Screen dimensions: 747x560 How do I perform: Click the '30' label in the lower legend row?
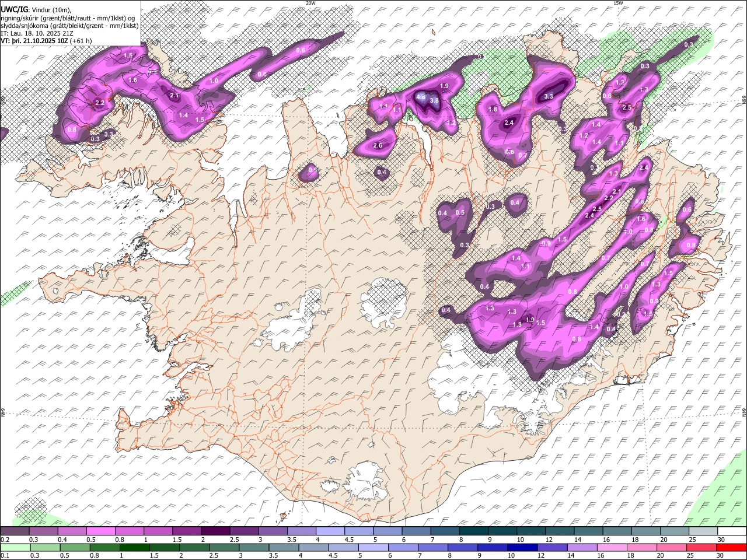point(720,555)
